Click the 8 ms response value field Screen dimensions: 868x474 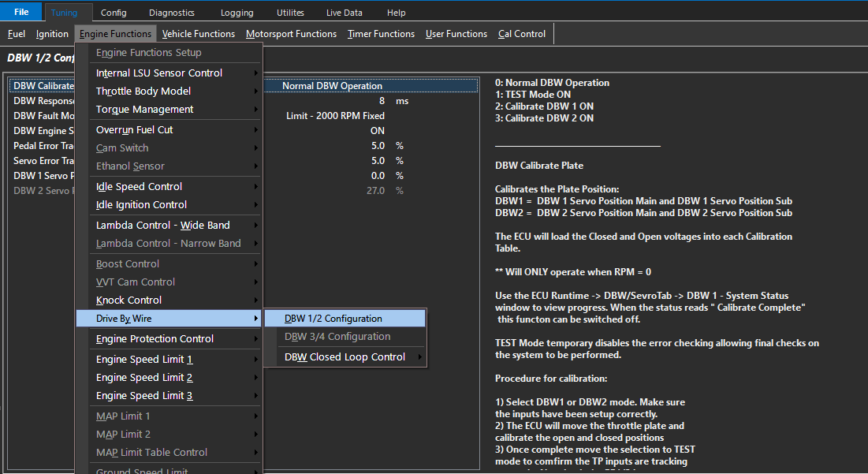pyautogui.click(x=382, y=101)
